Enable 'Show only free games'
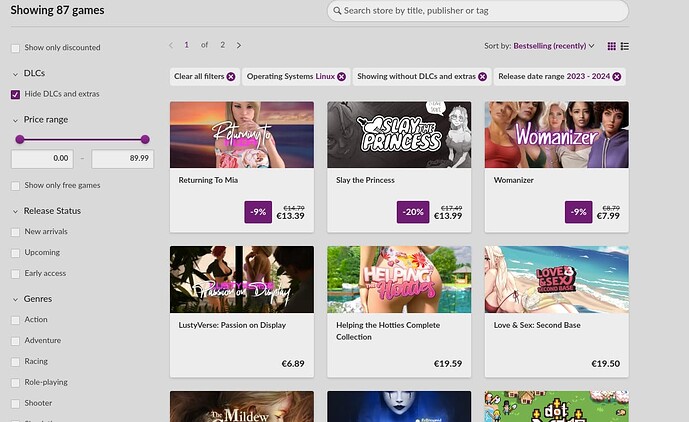 pos(15,186)
